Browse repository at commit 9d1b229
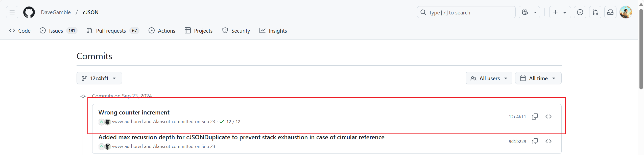644x155 pixels. [548, 141]
